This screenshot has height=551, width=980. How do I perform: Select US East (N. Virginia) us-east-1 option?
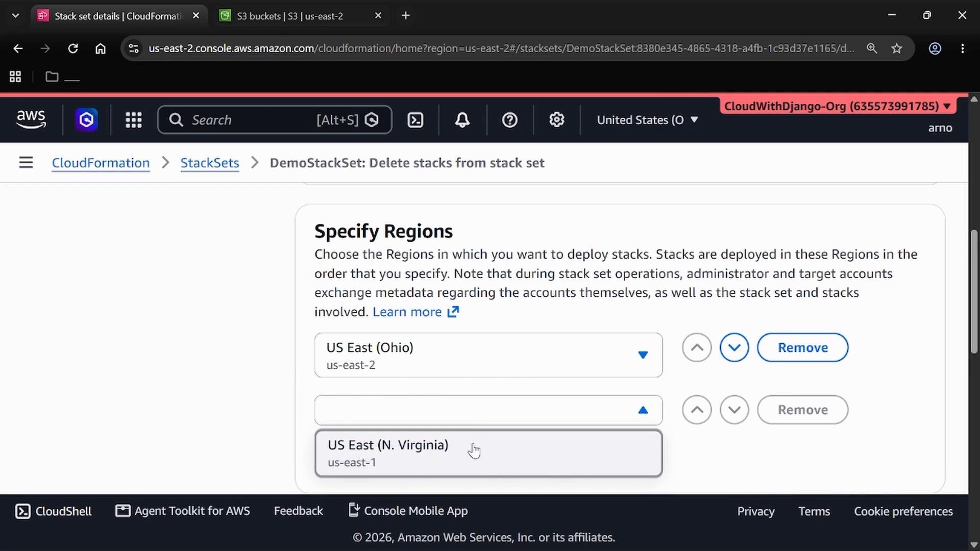[488, 453]
